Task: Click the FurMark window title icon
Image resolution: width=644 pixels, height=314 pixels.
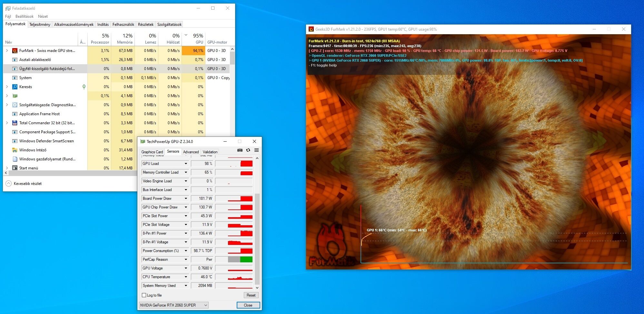Action: coord(311,29)
